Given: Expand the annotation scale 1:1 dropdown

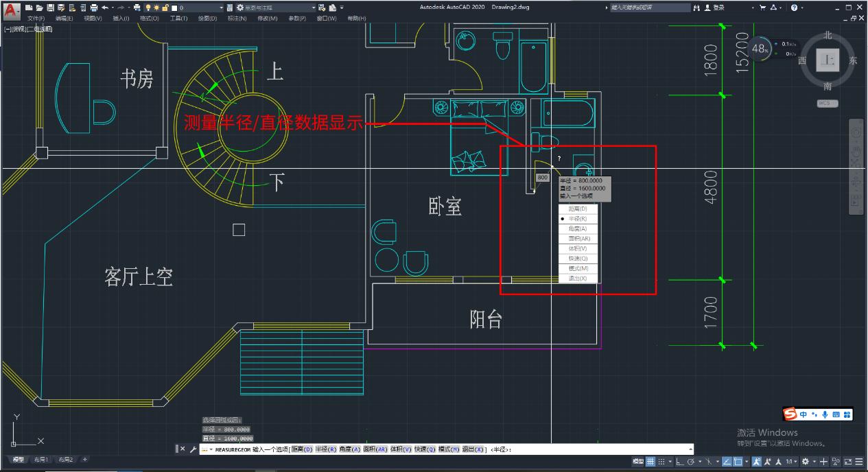Looking at the screenshot, I should [x=796, y=461].
